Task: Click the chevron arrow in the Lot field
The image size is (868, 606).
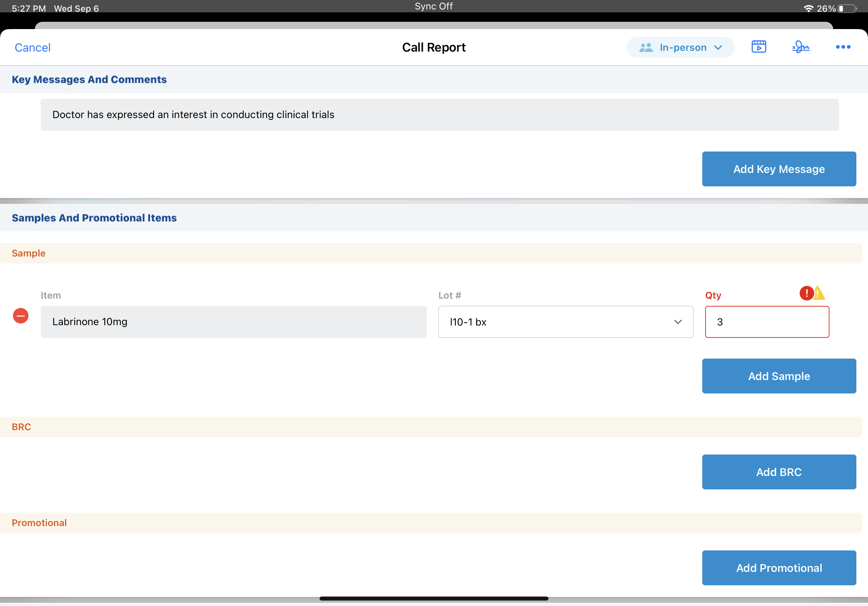Action: click(678, 322)
